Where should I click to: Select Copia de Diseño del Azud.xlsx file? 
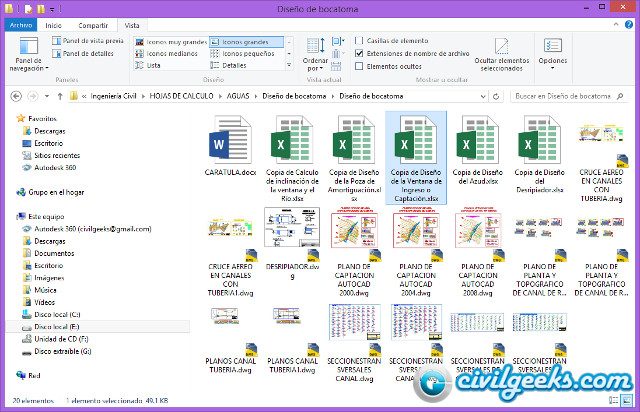click(477, 148)
